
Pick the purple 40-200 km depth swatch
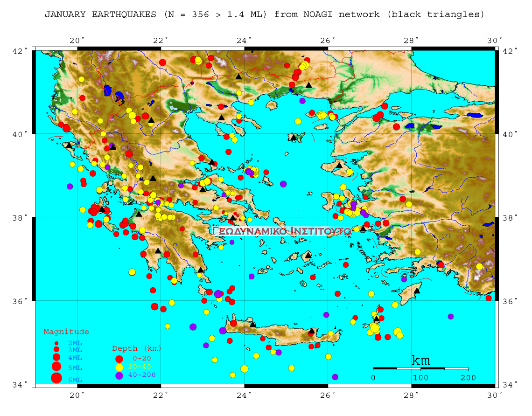(x=119, y=375)
